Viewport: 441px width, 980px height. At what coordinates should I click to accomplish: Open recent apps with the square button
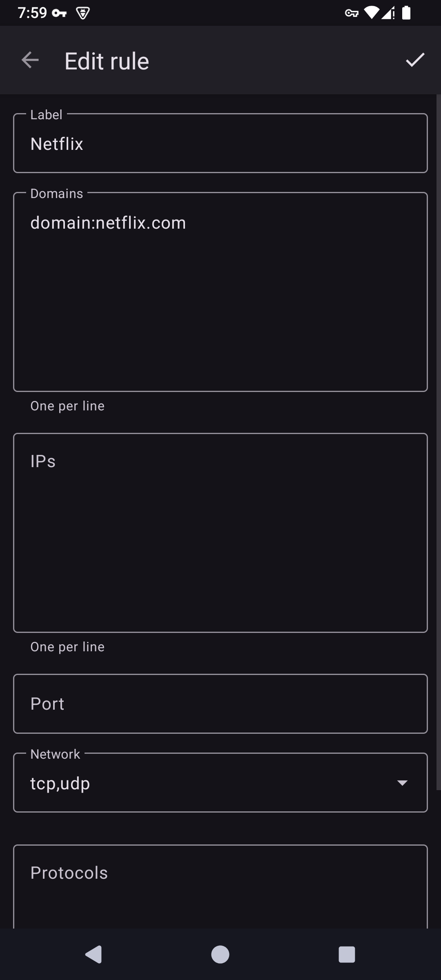point(347,955)
